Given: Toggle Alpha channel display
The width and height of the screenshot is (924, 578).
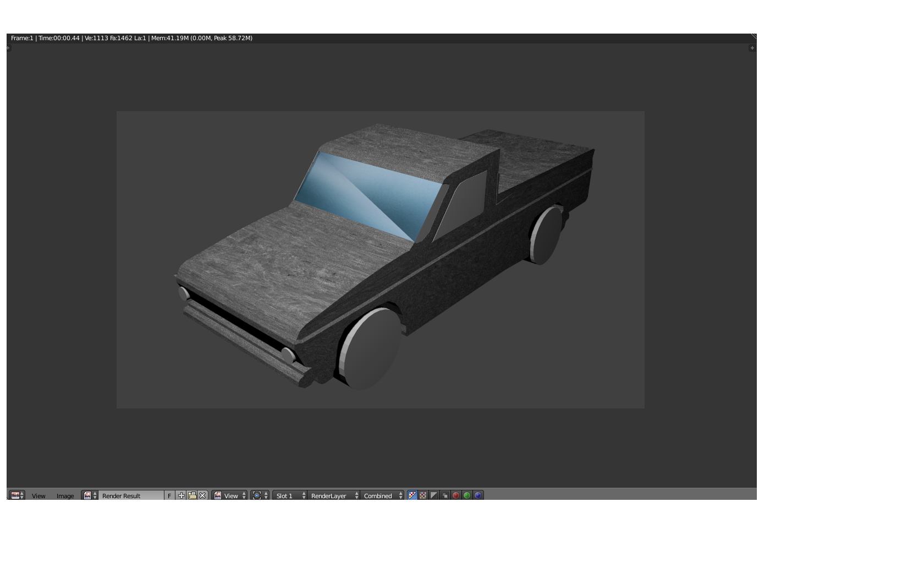Looking at the screenshot, I should (x=434, y=495).
